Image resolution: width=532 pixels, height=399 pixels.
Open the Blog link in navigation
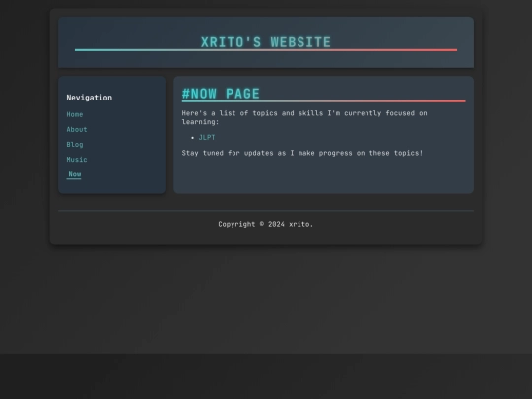(x=75, y=145)
